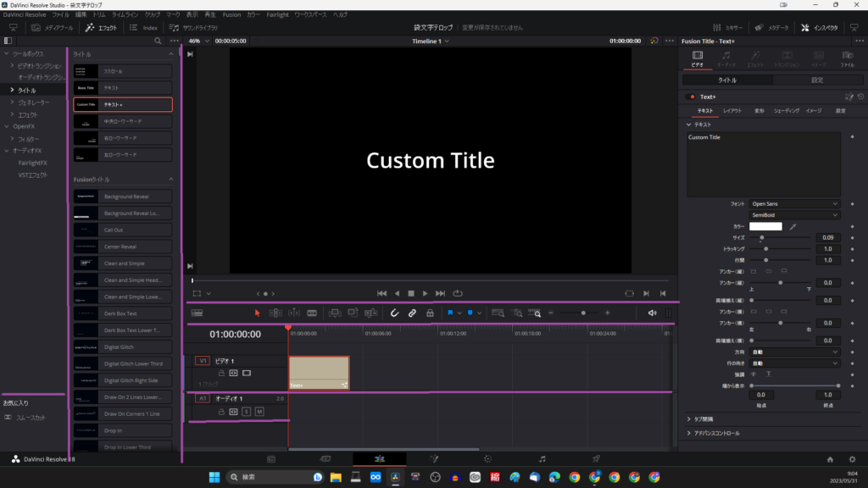The width and height of the screenshot is (868, 488).
Task: Select the trim edit mode tool
Action: 275,313
